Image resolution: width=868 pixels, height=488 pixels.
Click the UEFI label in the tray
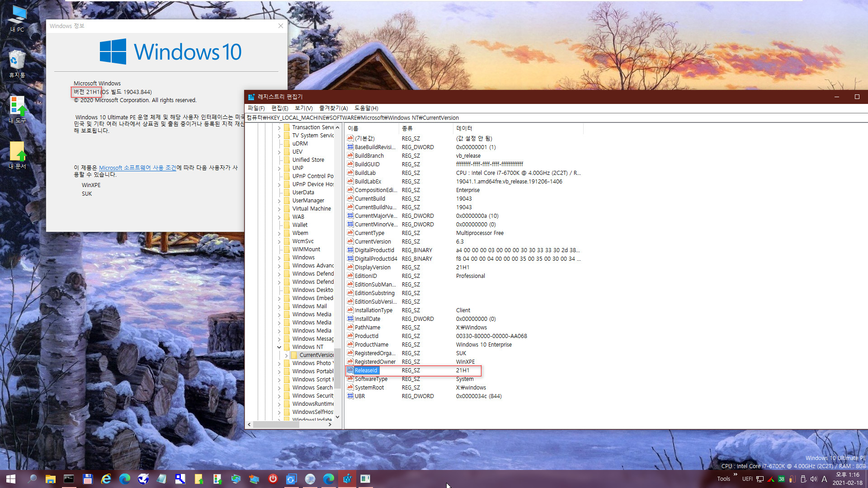[x=747, y=479]
